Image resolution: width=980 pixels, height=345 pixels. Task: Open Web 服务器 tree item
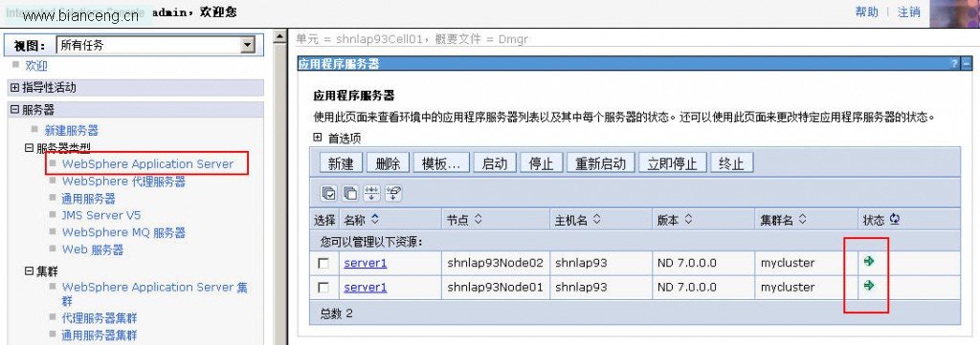pos(93,249)
